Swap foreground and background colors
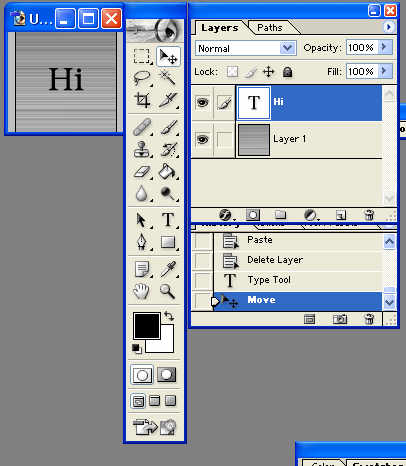Screen dimensions: 406x466 [x=169, y=316]
